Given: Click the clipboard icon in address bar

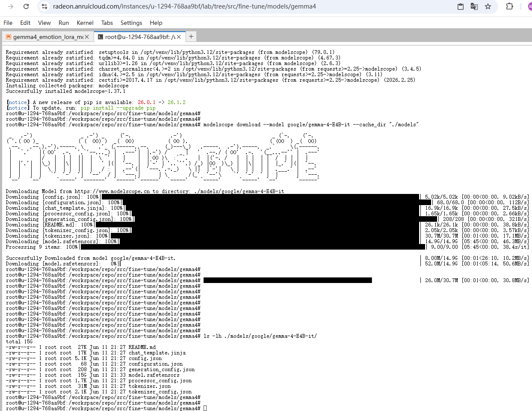Looking at the screenshot, I should (461, 6).
